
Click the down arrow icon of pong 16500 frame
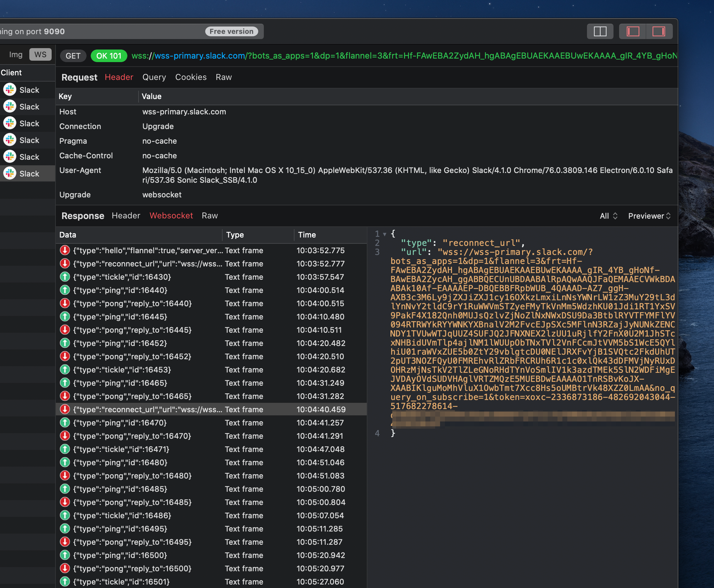click(x=65, y=568)
